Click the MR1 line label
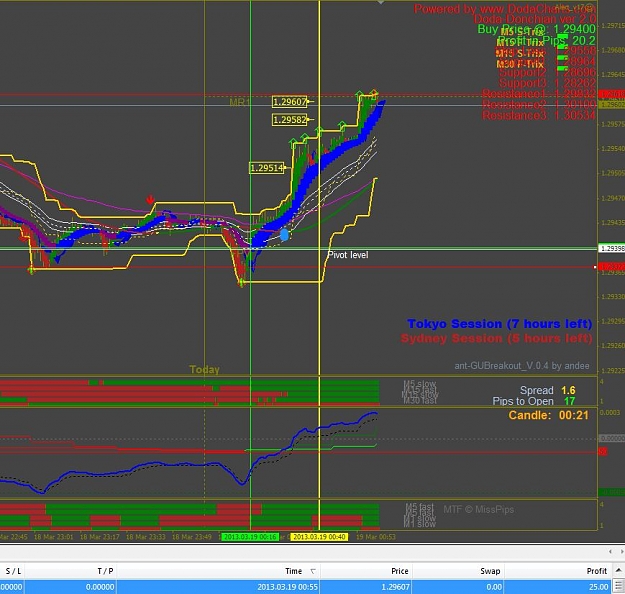 [x=239, y=102]
